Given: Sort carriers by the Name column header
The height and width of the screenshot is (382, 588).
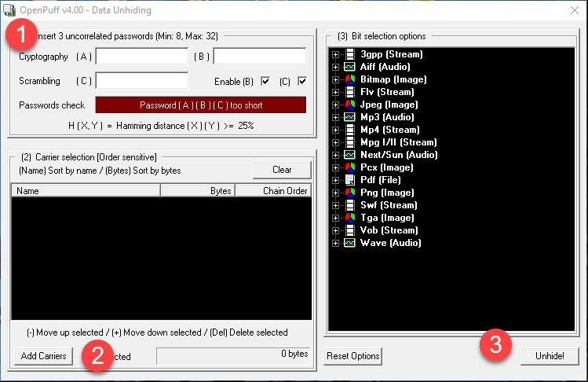Looking at the screenshot, I should 86,191.
